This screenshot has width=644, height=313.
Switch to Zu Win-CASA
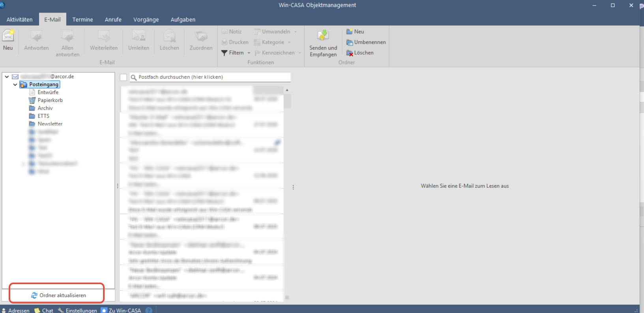[121, 311]
